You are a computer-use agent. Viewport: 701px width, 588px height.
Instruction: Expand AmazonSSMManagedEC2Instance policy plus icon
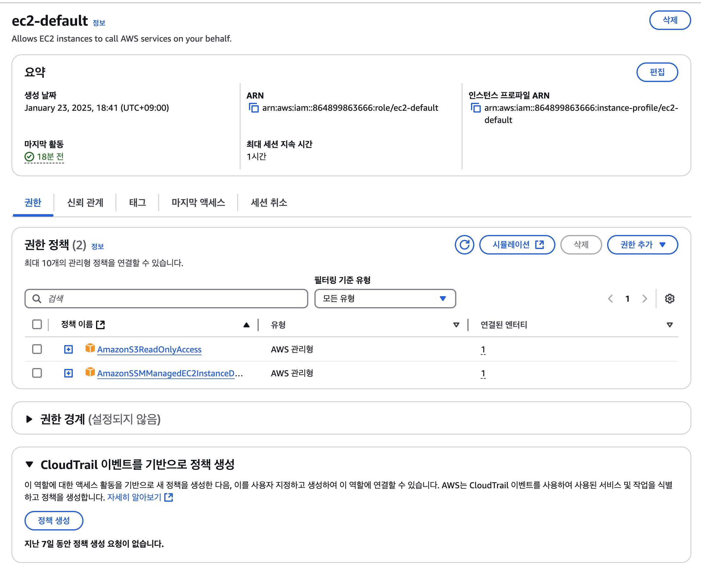(x=69, y=373)
